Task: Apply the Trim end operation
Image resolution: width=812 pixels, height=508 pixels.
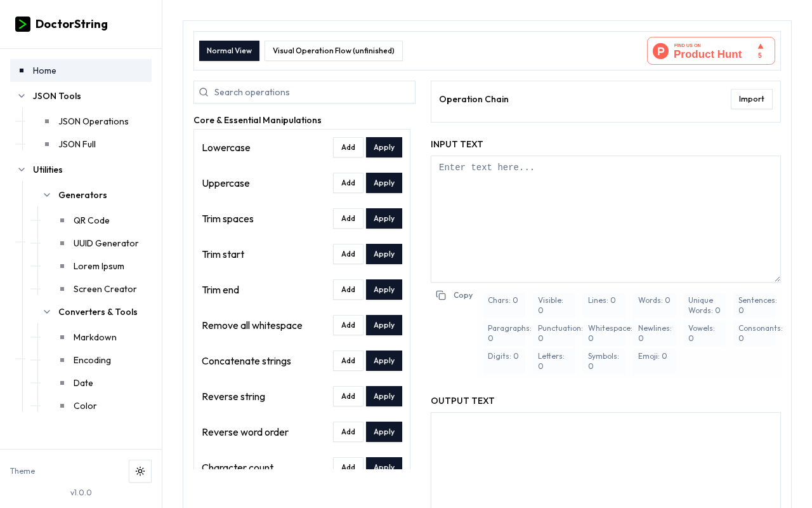Action: 384,290
